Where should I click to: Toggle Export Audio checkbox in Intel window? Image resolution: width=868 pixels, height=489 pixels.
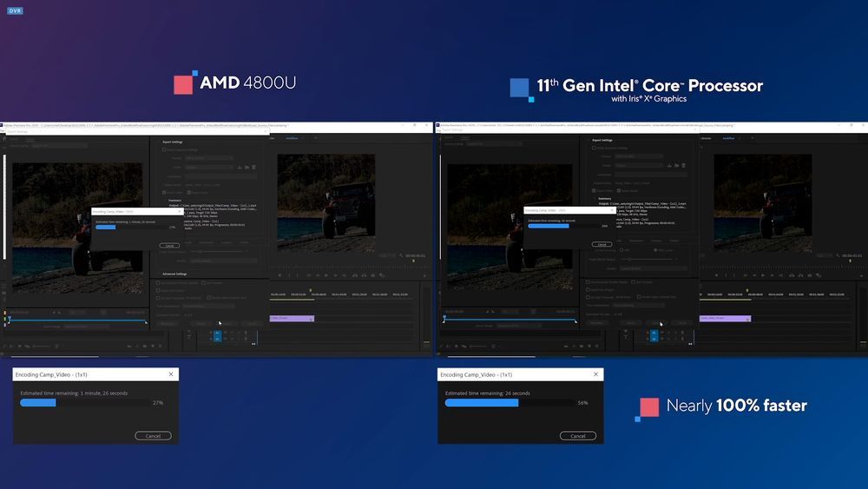(619, 190)
